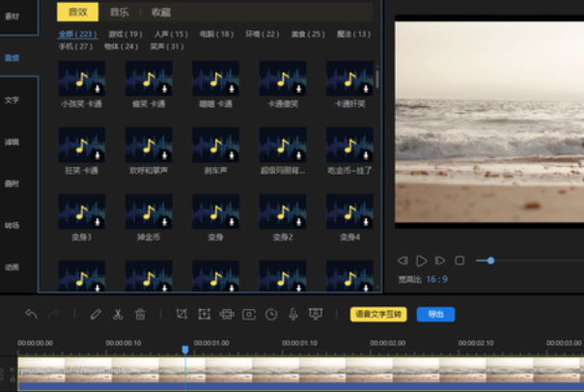Select the crop tool icon
Viewport: 584px width, 392px height.
(181, 314)
